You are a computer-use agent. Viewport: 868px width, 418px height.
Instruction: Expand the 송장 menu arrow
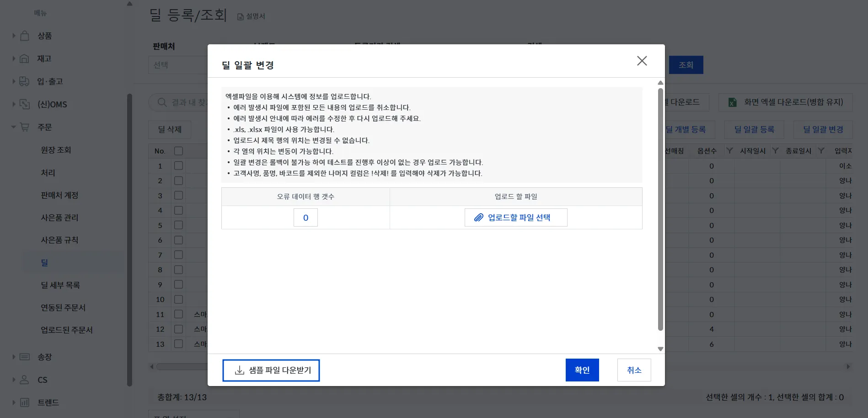click(x=14, y=357)
